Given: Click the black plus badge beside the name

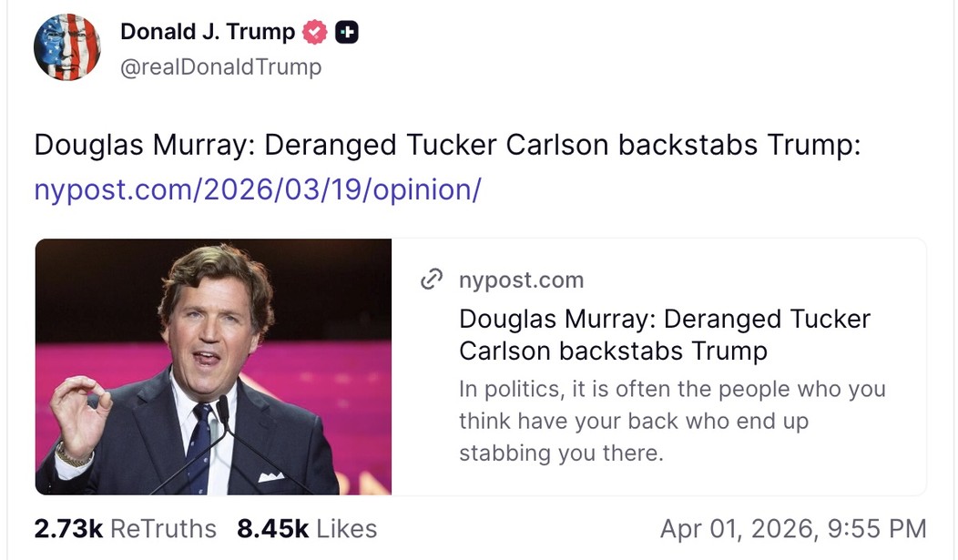Looking at the screenshot, I should (x=347, y=33).
